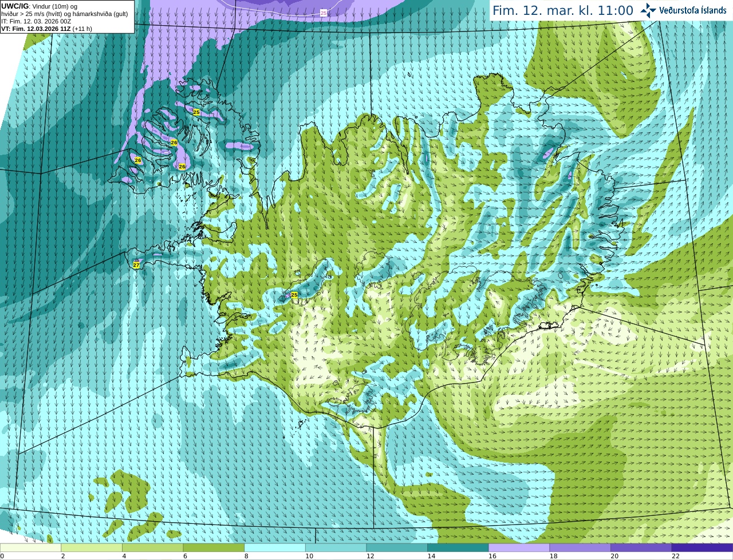
Task: Pick the 16–18 m/s lavender legend swatch
Action: point(519,547)
